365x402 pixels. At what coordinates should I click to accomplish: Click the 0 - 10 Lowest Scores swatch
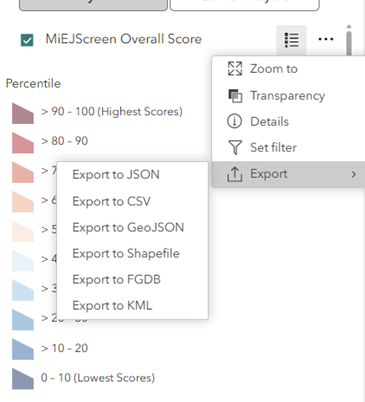(23, 379)
